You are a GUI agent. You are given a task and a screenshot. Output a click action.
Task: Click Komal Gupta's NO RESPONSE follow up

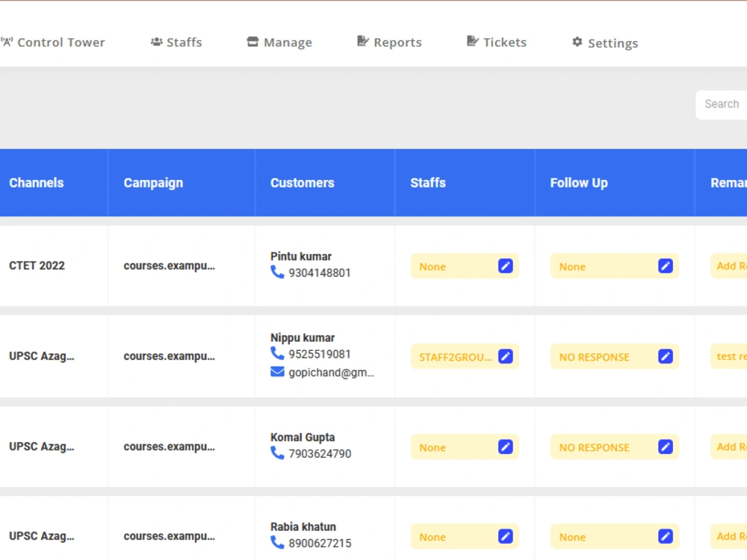[x=594, y=447]
